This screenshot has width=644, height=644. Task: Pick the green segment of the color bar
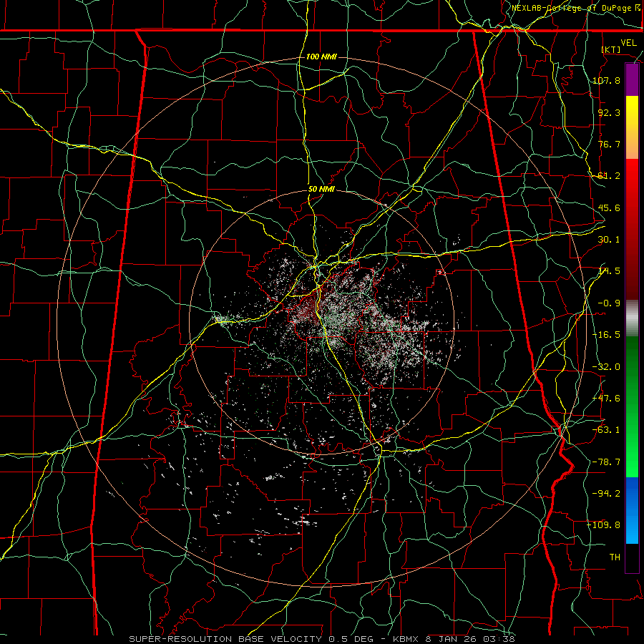(632, 406)
